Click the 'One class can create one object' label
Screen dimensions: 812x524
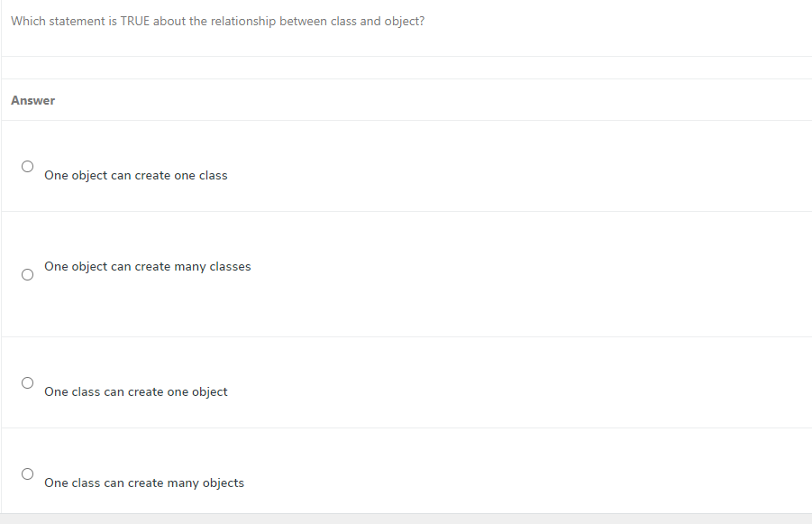(136, 392)
